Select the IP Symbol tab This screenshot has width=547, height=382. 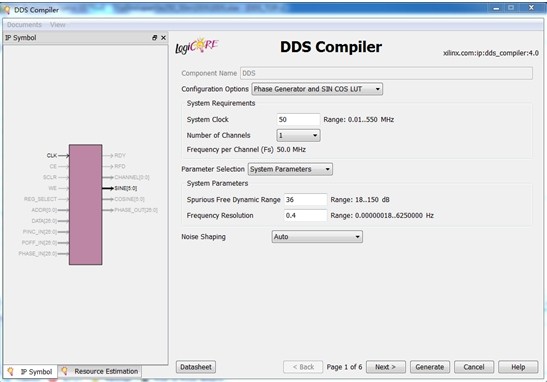click(30, 372)
